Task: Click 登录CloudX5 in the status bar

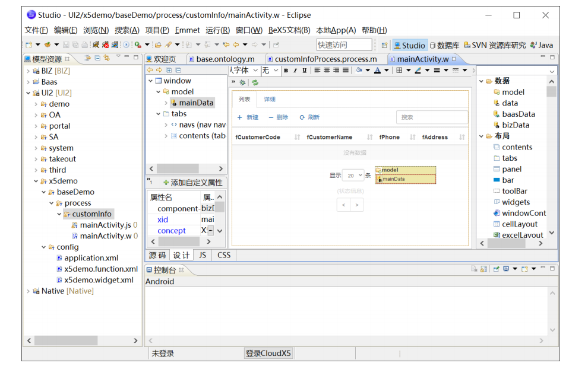Action: tap(267, 352)
